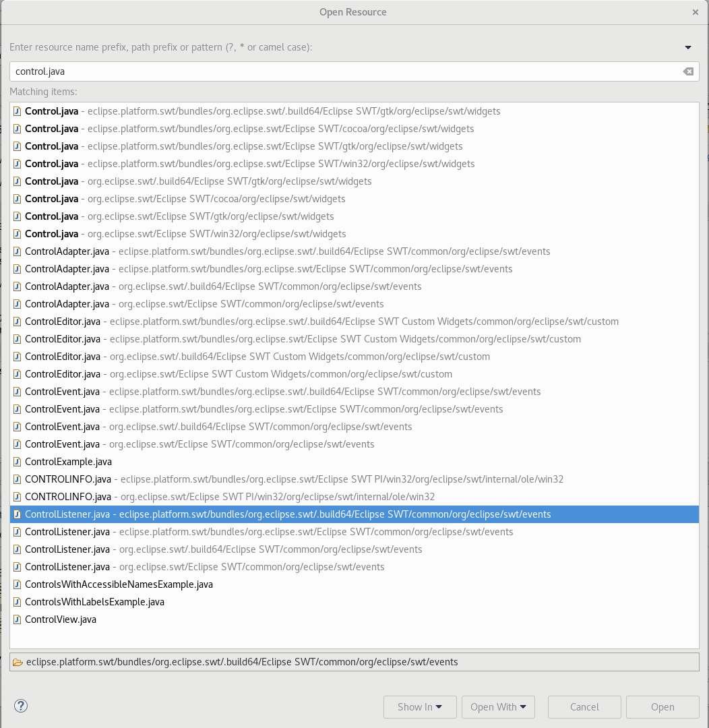The image size is (709, 728).
Task: Open the Open With dropdown
Action: tap(497, 706)
